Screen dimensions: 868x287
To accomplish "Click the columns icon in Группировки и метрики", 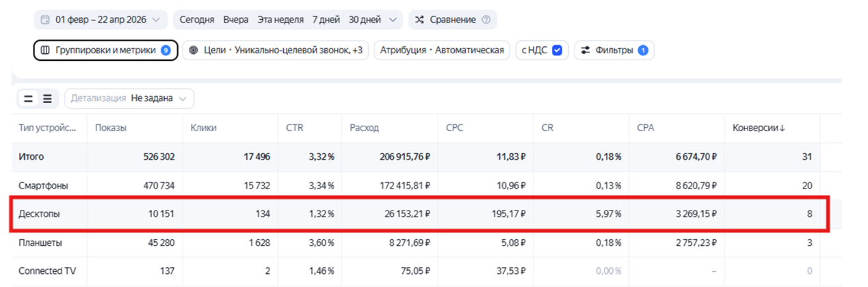I will pos(45,50).
